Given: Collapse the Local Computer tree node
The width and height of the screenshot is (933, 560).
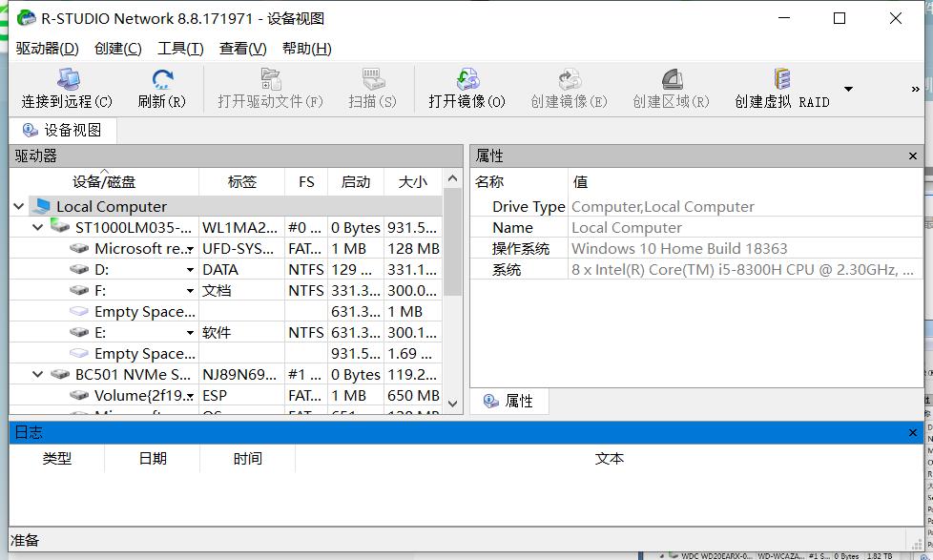Looking at the screenshot, I should (18, 206).
